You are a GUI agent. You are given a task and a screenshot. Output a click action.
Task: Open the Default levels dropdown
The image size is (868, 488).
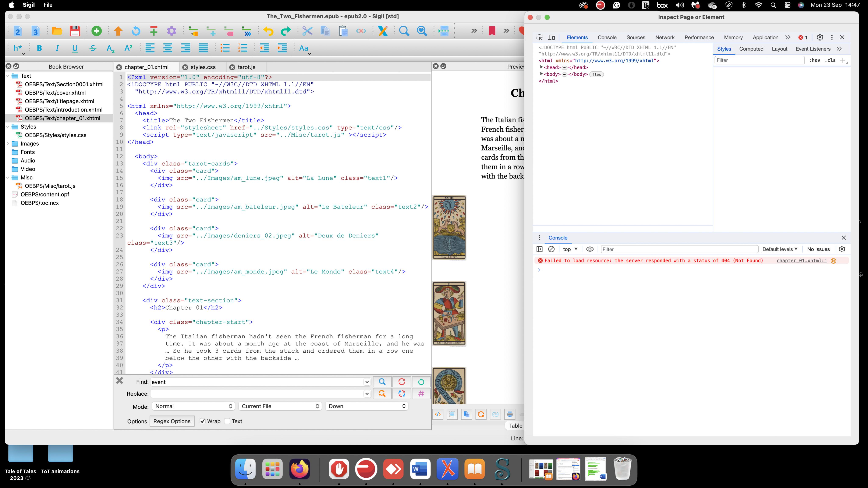pos(780,249)
